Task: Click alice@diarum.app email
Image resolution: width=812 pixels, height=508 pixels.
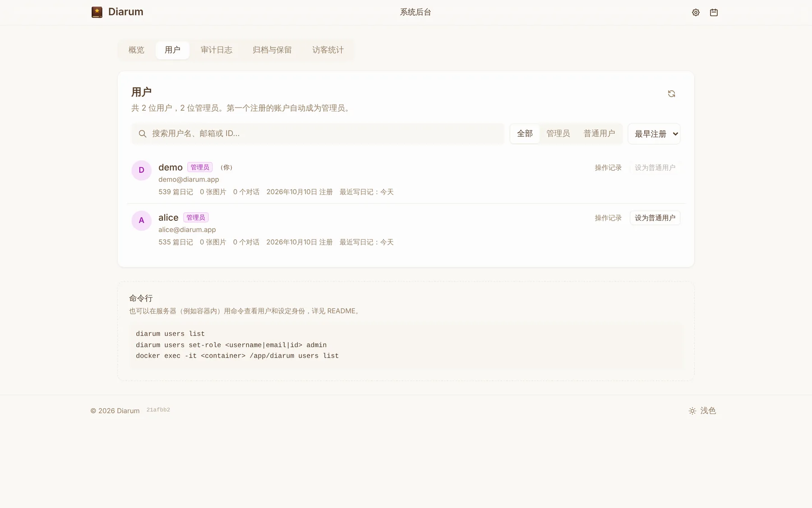Action: 187,229
